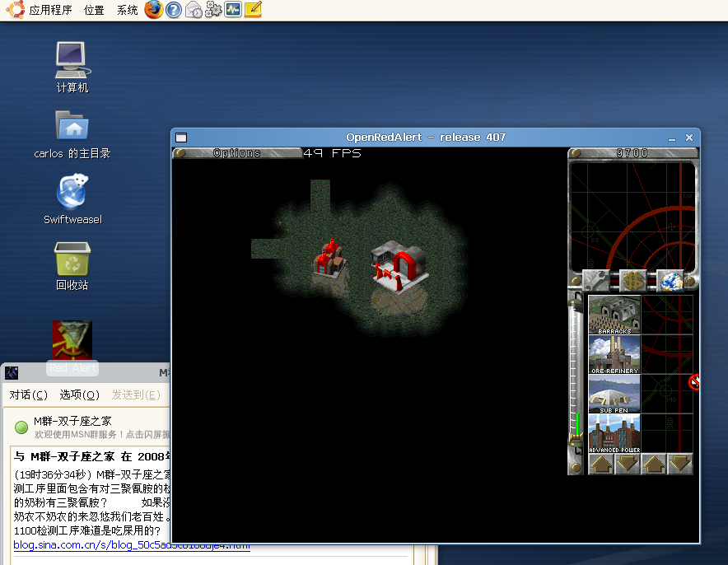Select the small red building on the map
Viewport: 728px width, 565px height.
pyautogui.click(x=330, y=258)
